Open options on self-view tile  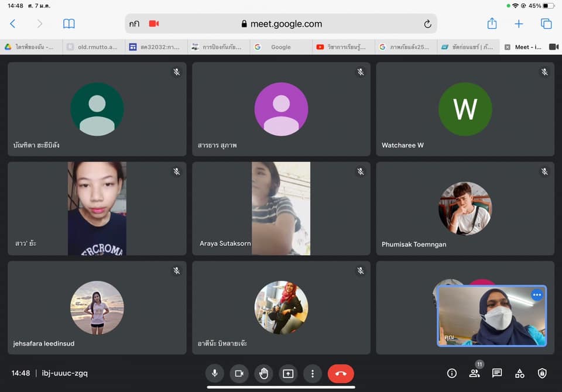pos(537,295)
